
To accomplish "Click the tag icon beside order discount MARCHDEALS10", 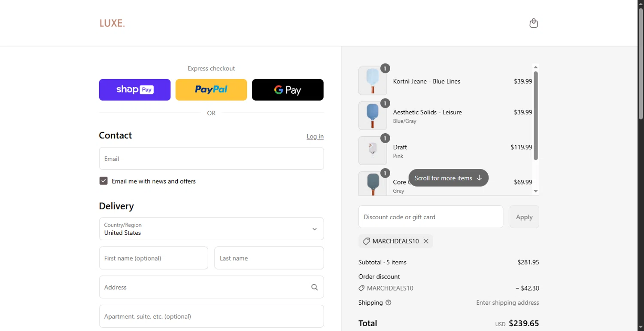I will [x=361, y=288].
